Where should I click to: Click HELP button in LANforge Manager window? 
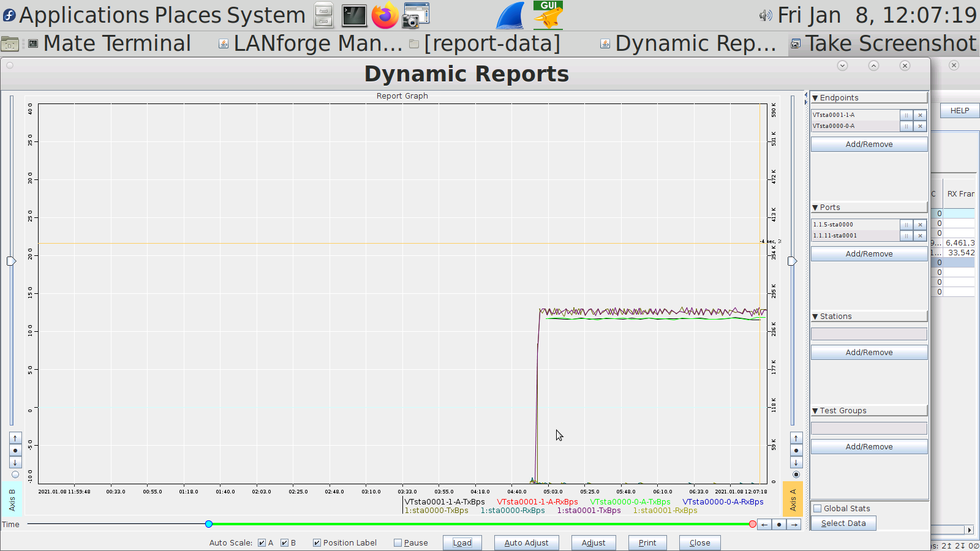click(960, 111)
